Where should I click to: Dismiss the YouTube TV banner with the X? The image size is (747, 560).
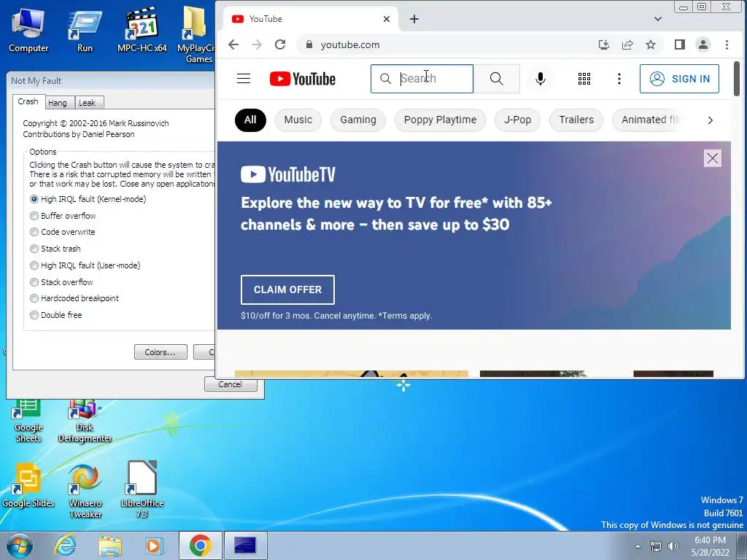[712, 158]
